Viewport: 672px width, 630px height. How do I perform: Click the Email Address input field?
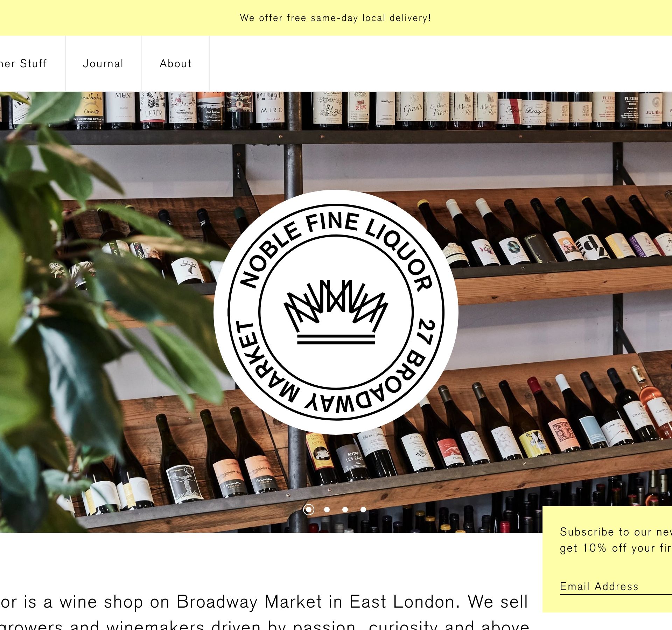pos(616,587)
